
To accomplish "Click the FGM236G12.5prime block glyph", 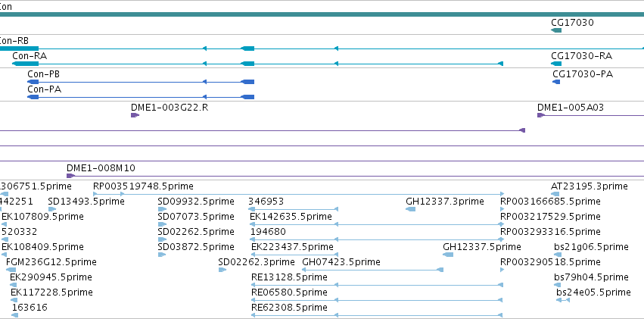I will [x=11, y=270].
